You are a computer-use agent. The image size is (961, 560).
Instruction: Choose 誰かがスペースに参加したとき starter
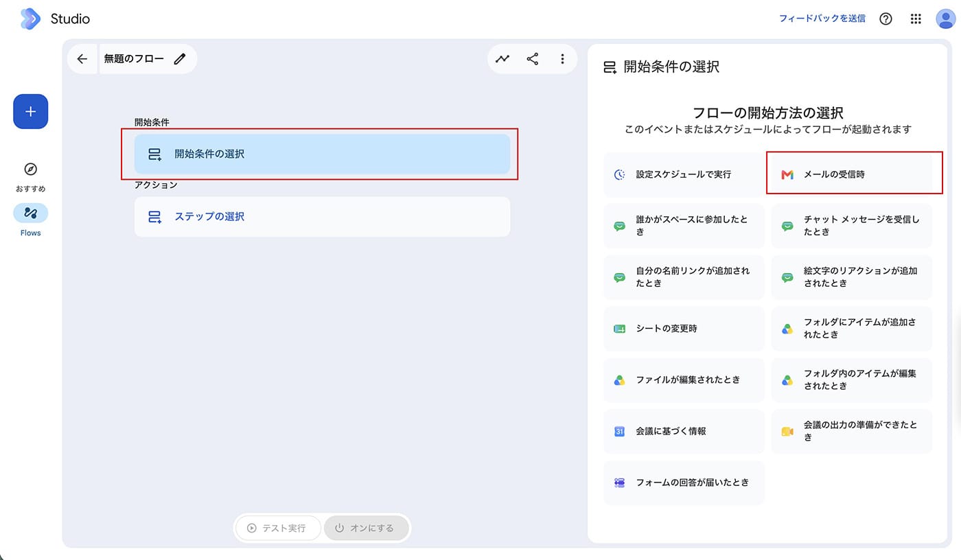[x=684, y=226]
